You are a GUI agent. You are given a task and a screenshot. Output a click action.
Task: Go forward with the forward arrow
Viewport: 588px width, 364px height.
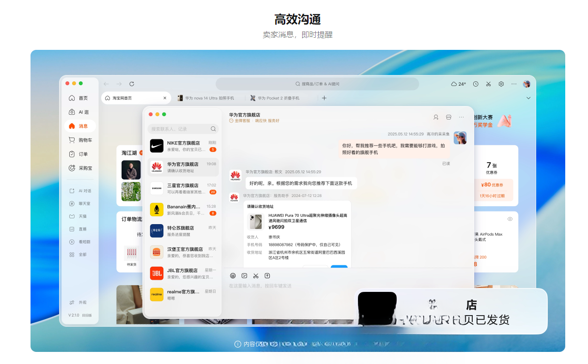coord(119,84)
